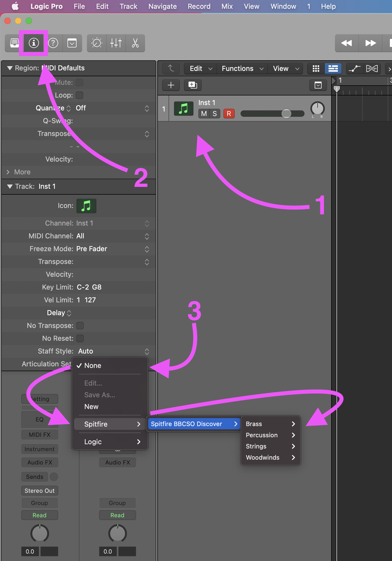Click the Stereo Out output button
Viewport: 392px width, 561px height.
click(39, 491)
